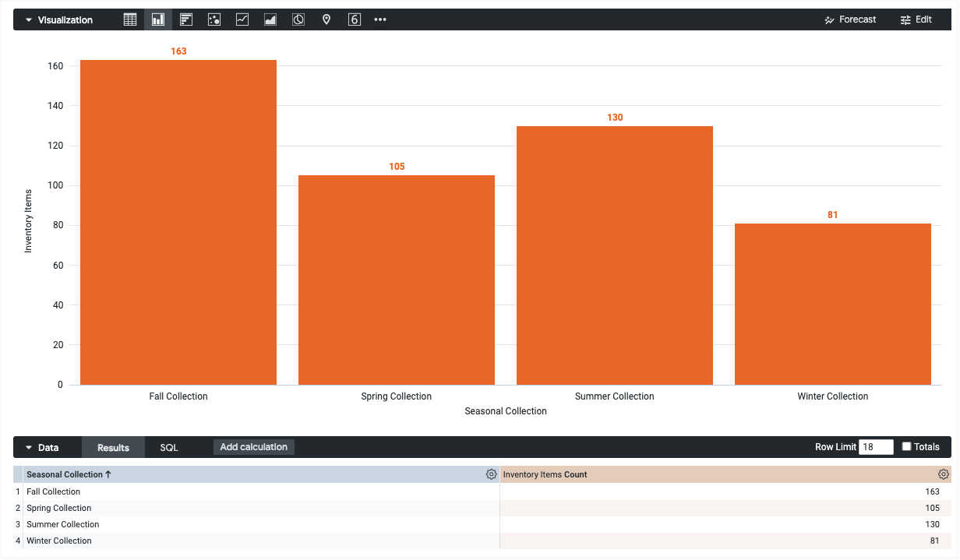Select the Line chart visualization
960x560 pixels.
click(x=242, y=19)
